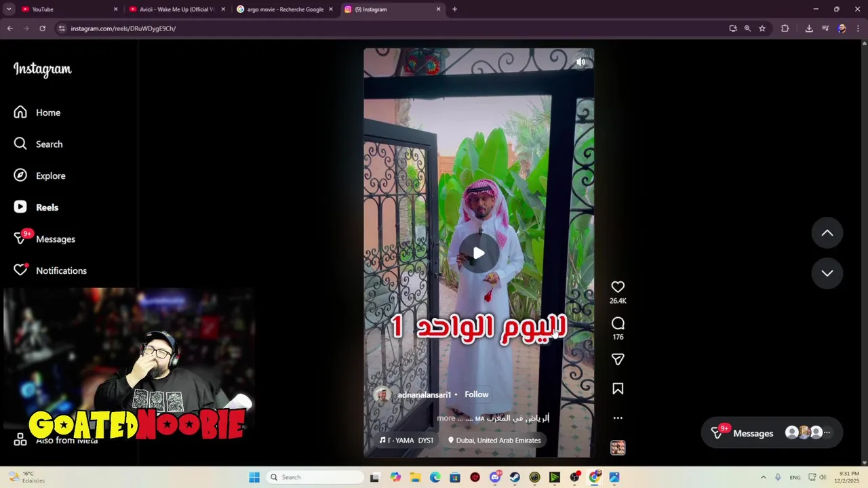Screen dimensions: 868x488
Task: Open Chrome extensions puzzle icon
Action: 785,28
